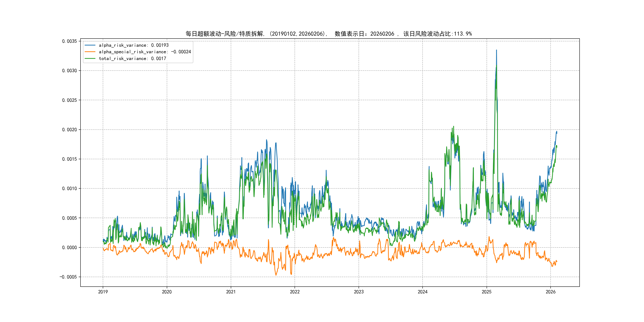Click the orange alpha_special_risk_variance legend line

click(x=90, y=52)
